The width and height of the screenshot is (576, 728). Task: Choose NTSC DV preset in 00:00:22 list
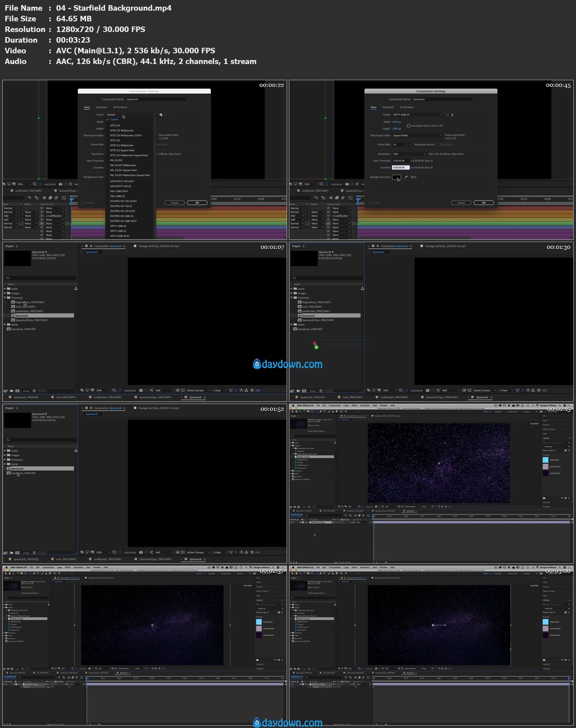(115, 126)
